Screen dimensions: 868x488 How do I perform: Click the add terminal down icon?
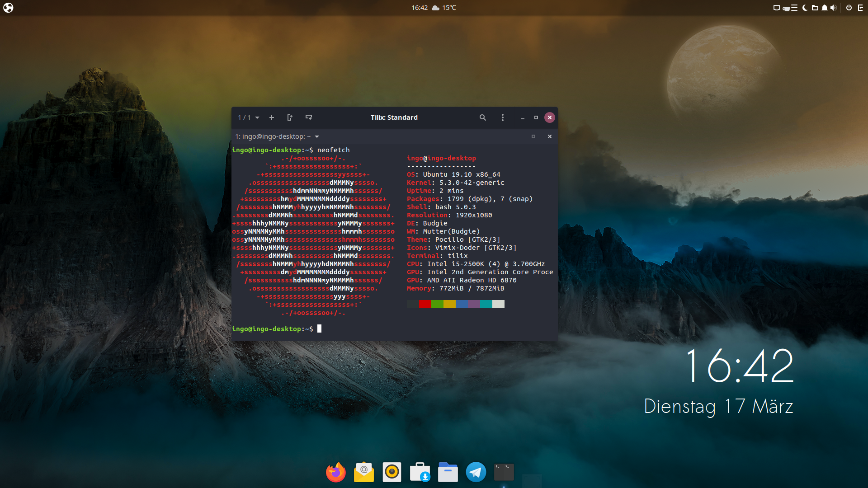coord(309,117)
